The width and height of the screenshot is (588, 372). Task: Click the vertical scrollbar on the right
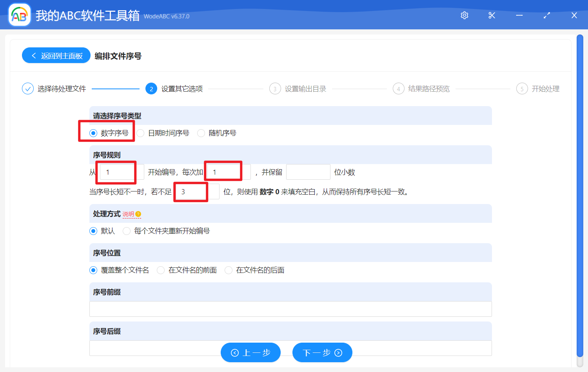[580, 196]
